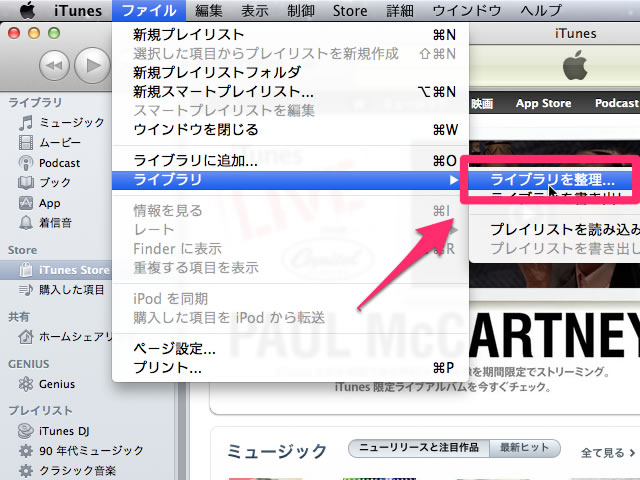Click the Apple logo in the display area

tap(575, 65)
